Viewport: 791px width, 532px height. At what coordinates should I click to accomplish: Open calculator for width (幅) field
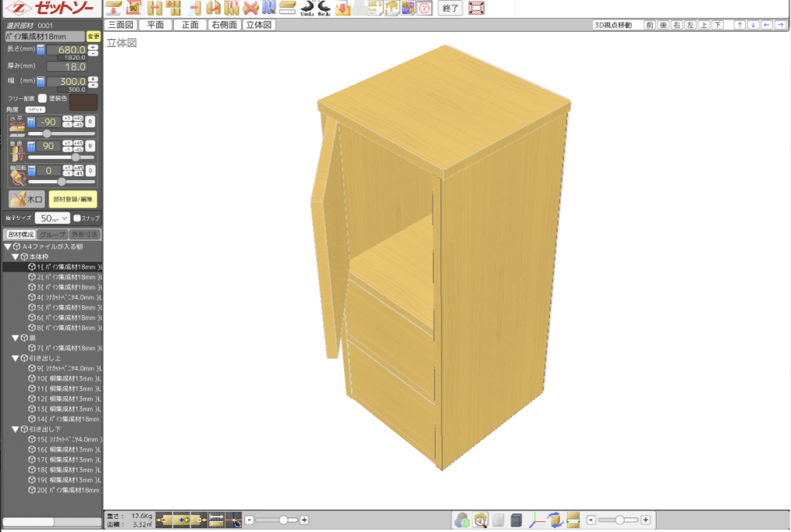41,81
